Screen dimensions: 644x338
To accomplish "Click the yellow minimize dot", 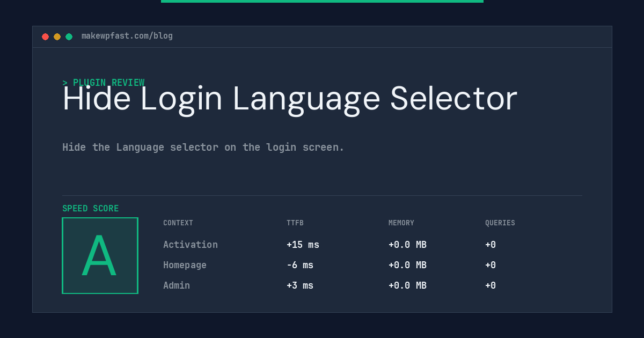I will pos(57,36).
